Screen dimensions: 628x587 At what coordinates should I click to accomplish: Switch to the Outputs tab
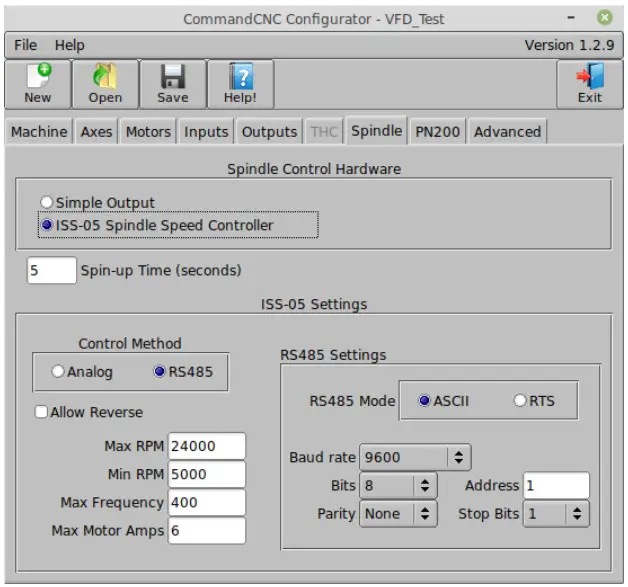pos(269,132)
